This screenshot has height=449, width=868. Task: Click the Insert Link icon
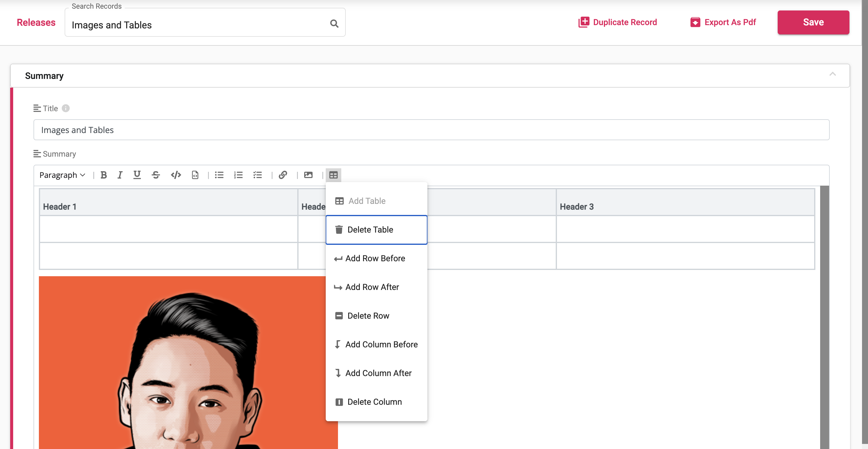point(283,175)
